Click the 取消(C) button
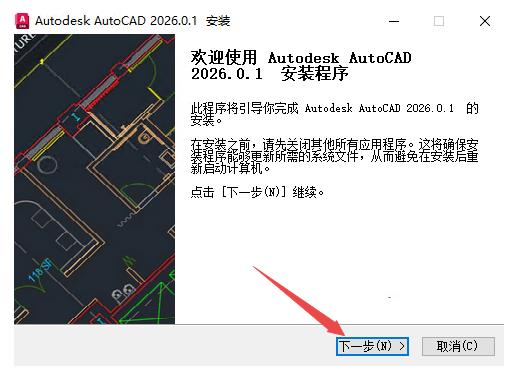This screenshot has width=511, height=370. click(458, 346)
